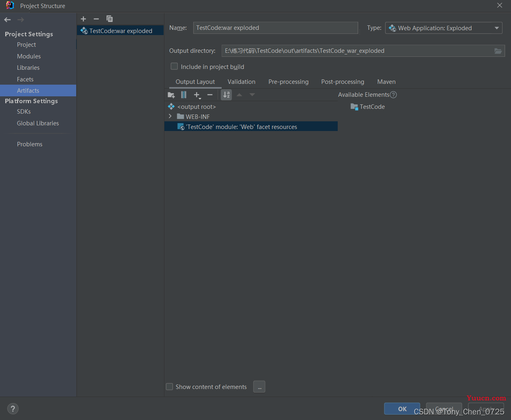
Task: Go forward with the right arrow
Action: [x=21, y=20]
